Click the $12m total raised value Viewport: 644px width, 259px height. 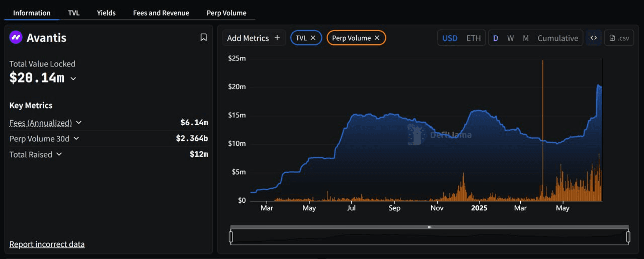coord(199,154)
